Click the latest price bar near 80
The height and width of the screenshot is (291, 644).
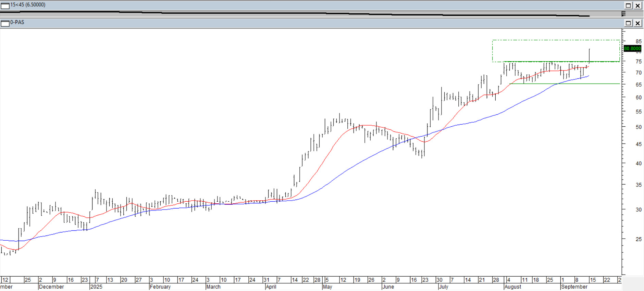[589, 55]
